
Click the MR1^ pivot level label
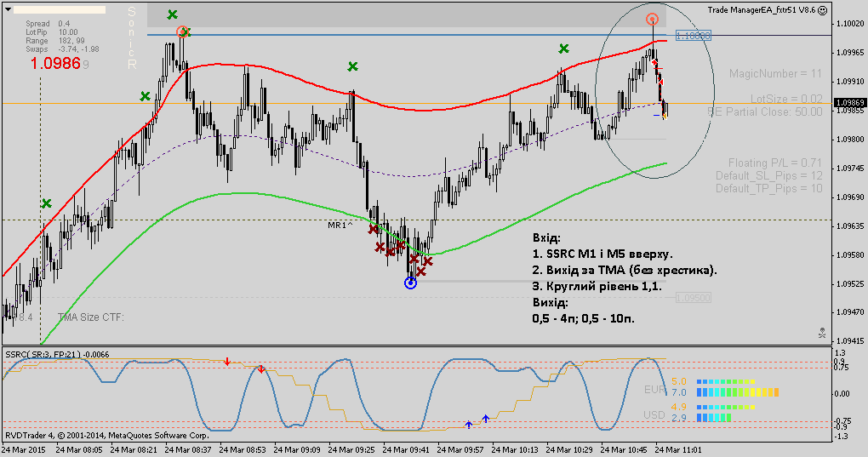click(340, 226)
